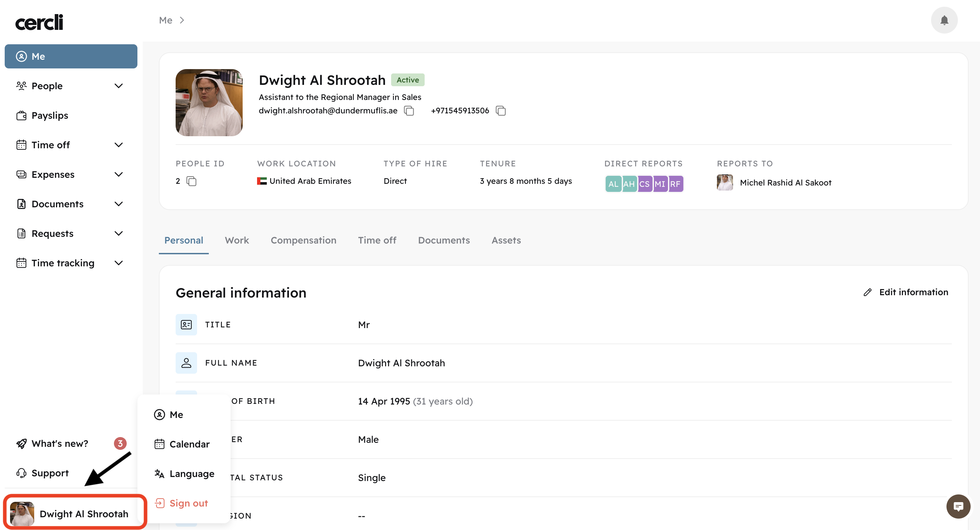Screen dimensions: 980x530
Task: Open What's new
Action: tap(71, 443)
